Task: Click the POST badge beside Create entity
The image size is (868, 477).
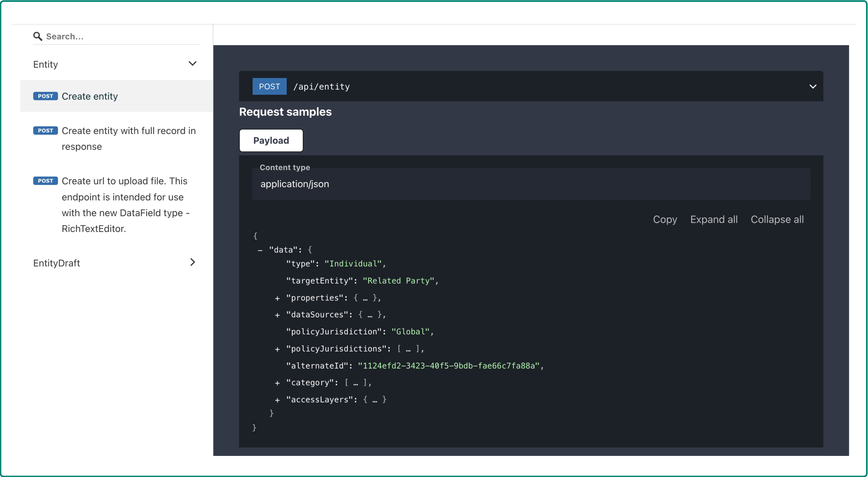Action: click(45, 96)
